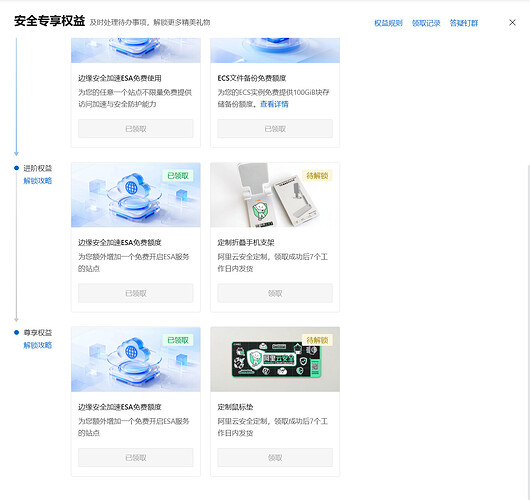Open the 定制鼠标垫 product image
The image size is (530, 500).
(x=275, y=359)
